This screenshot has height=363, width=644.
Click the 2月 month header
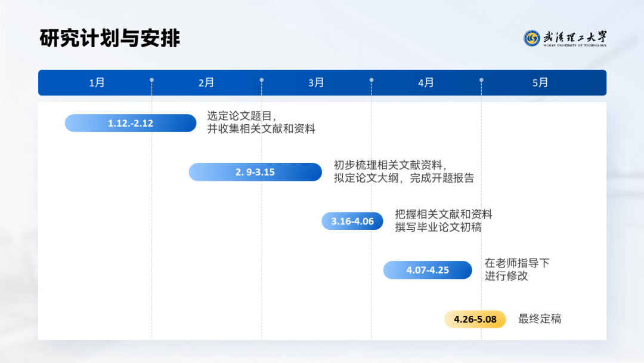(x=206, y=82)
